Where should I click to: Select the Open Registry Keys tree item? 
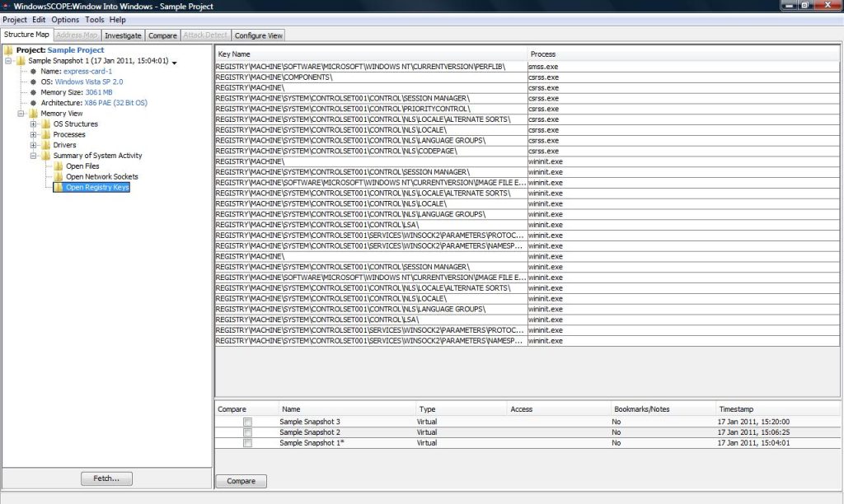(x=97, y=187)
